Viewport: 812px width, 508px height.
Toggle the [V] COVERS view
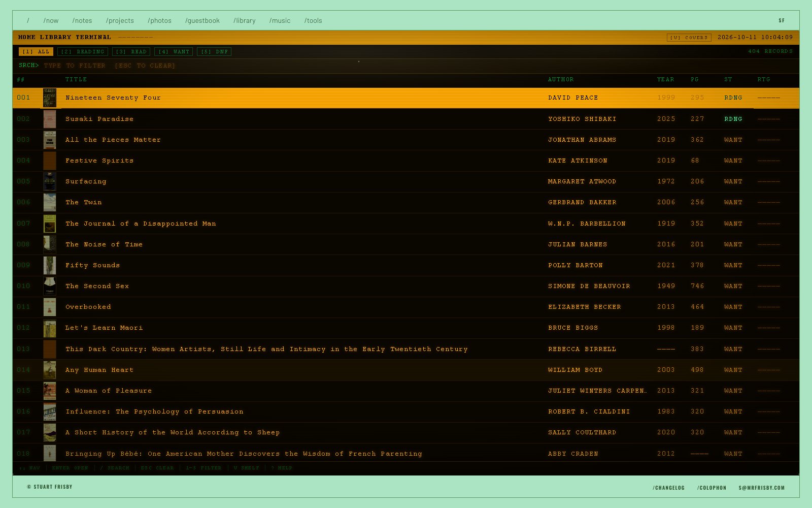[689, 38]
